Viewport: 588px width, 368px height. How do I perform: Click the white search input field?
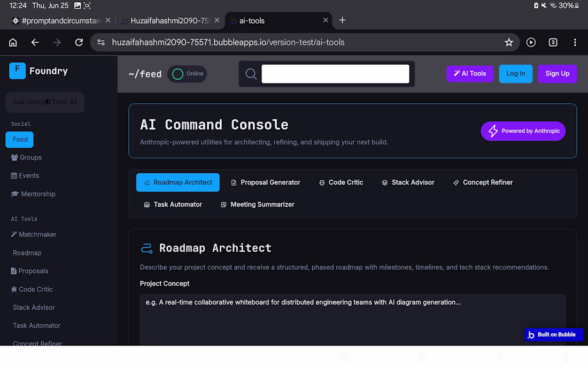click(x=335, y=74)
